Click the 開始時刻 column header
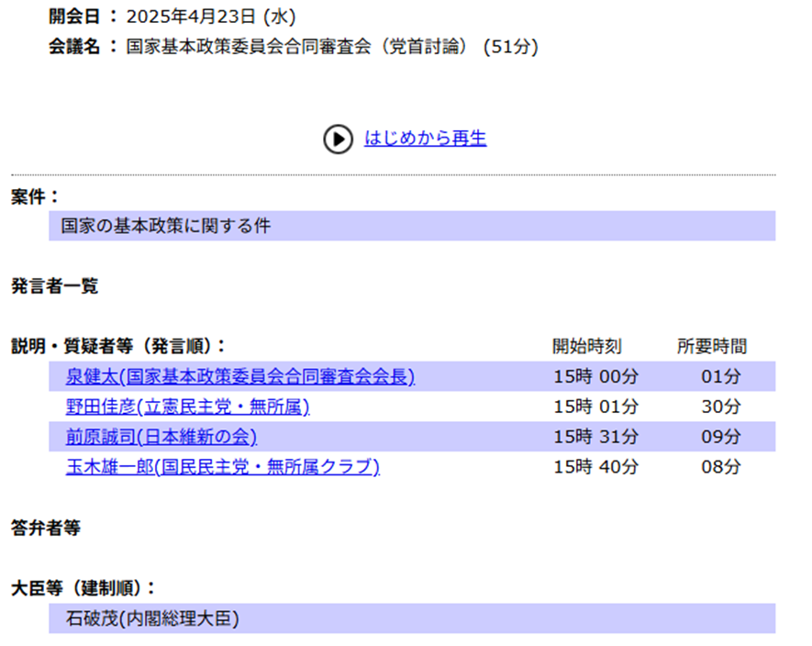 (586, 346)
